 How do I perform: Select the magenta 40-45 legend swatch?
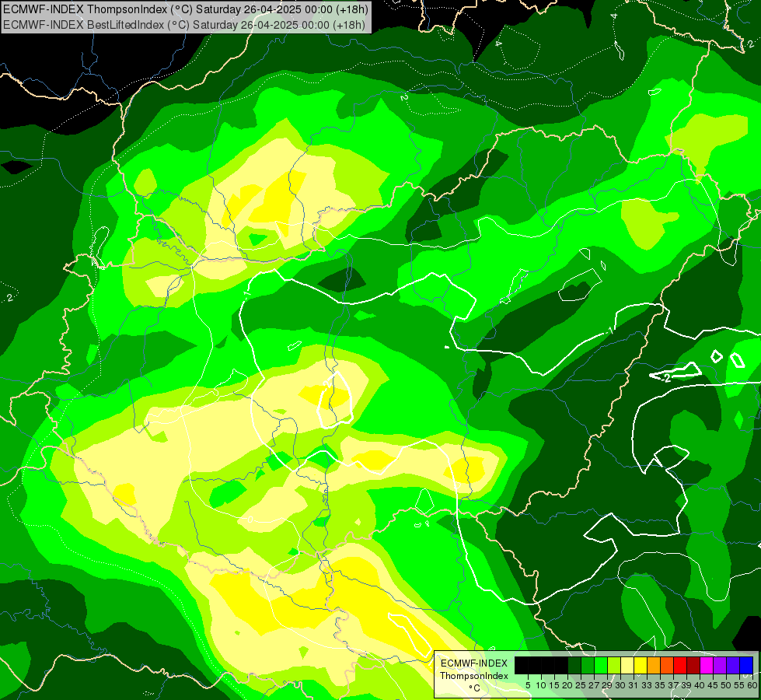pyautogui.click(x=707, y=666)
